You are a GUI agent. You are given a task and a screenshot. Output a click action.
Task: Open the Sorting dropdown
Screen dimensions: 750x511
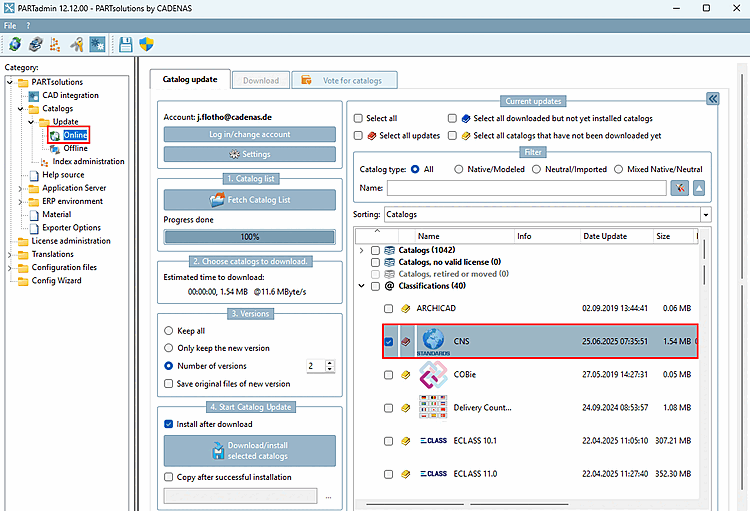[x=706, y=215]
